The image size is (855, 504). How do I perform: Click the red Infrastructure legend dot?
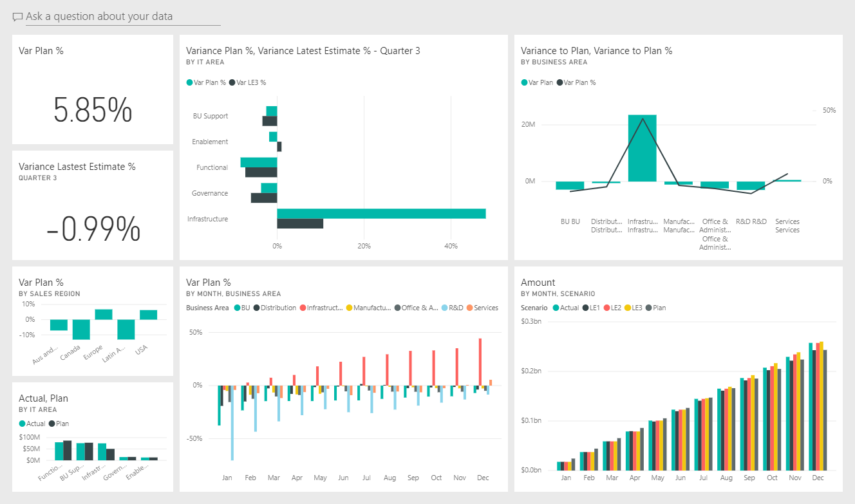303,308
